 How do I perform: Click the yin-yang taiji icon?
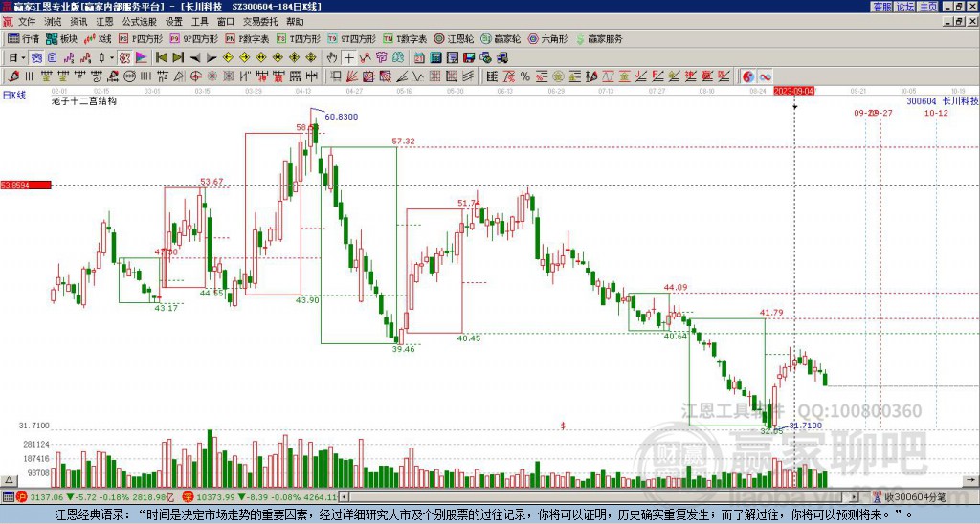click(748, 76)
